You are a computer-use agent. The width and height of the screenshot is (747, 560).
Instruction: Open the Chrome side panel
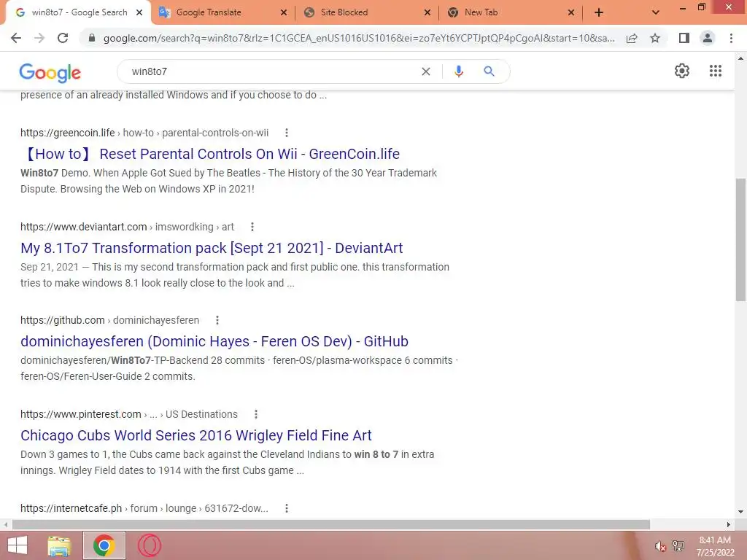click(x=684, y=38)
